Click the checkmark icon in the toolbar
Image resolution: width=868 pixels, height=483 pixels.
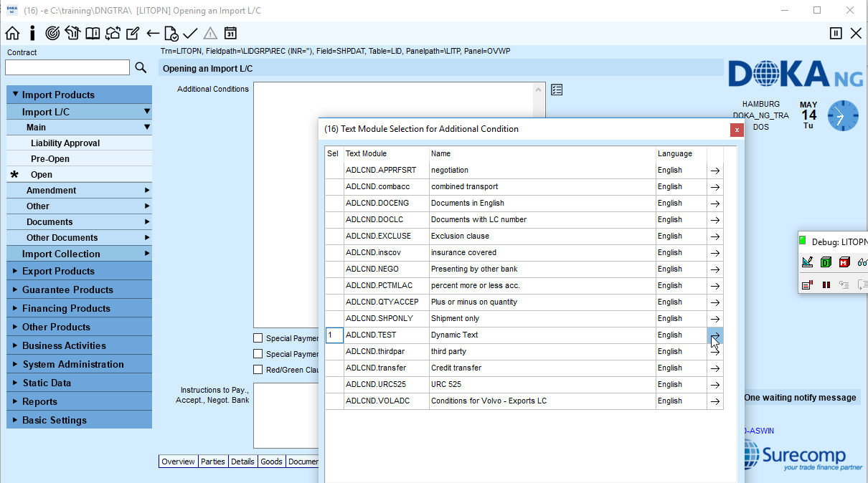tap(190, 33)
